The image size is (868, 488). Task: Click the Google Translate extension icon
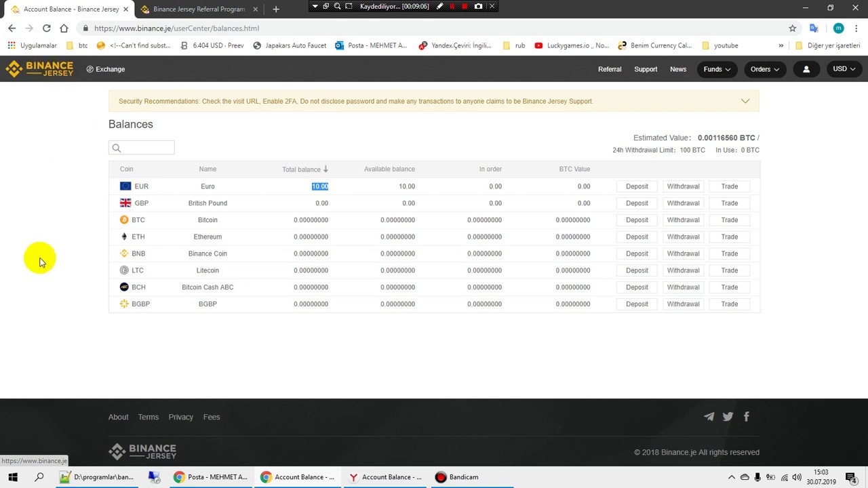[814, 28]
